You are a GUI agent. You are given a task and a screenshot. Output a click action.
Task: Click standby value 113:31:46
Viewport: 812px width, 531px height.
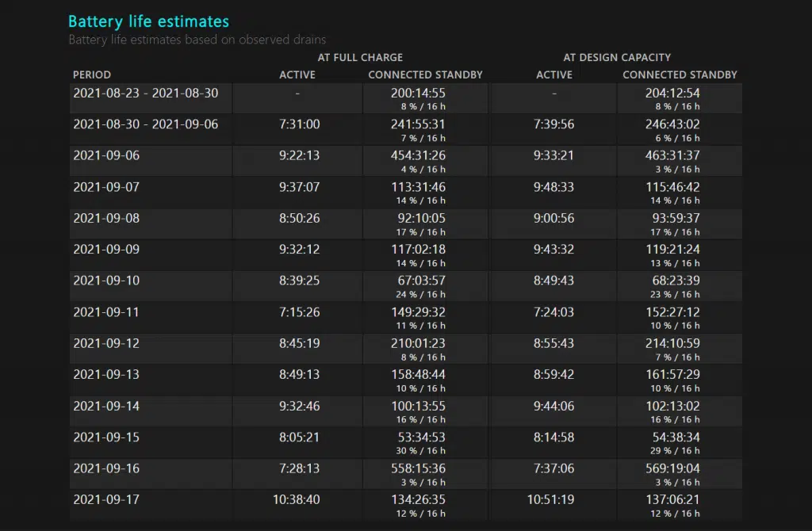click(418, 187)
